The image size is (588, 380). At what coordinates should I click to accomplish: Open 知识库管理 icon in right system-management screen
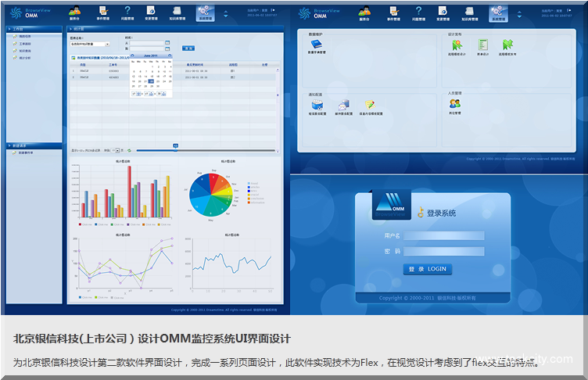(x=469, y=13)
